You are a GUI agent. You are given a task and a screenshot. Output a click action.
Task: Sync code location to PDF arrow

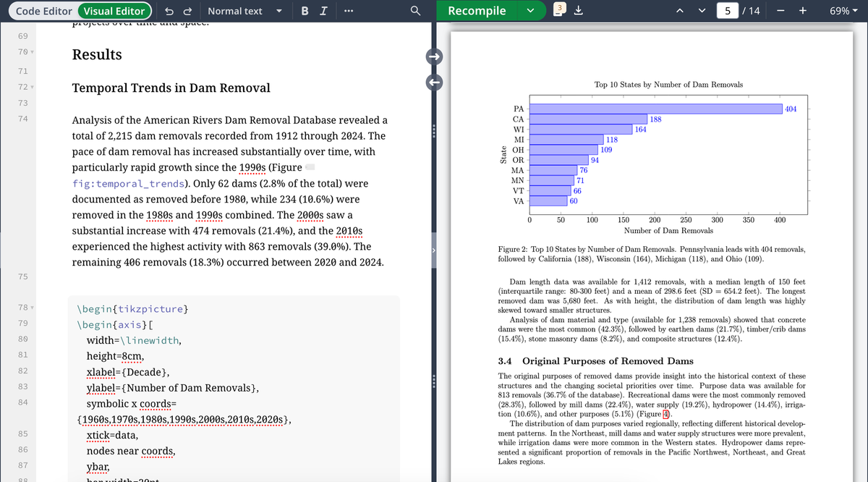(434, 56)
